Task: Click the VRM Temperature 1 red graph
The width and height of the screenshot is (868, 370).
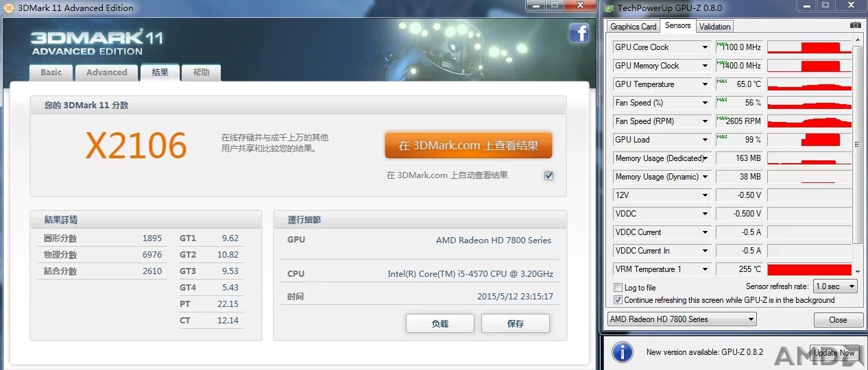Action: click(809, 269)
